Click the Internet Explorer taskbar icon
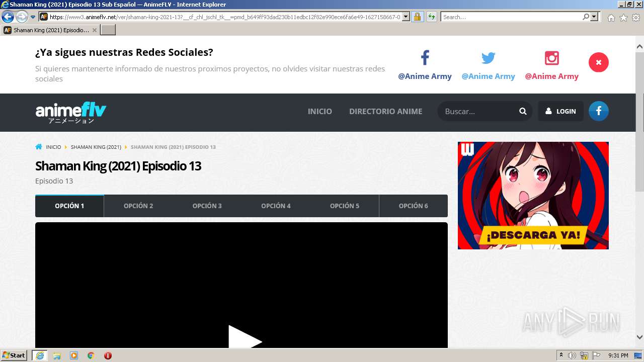 coord(40,355)
